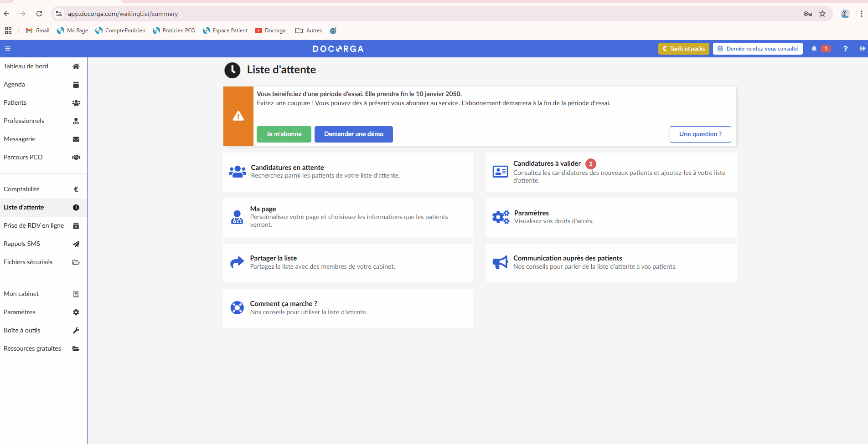The image size is (868, 444).
Task: Open Rappels SMS sidebar item
Action: [43, 244]
